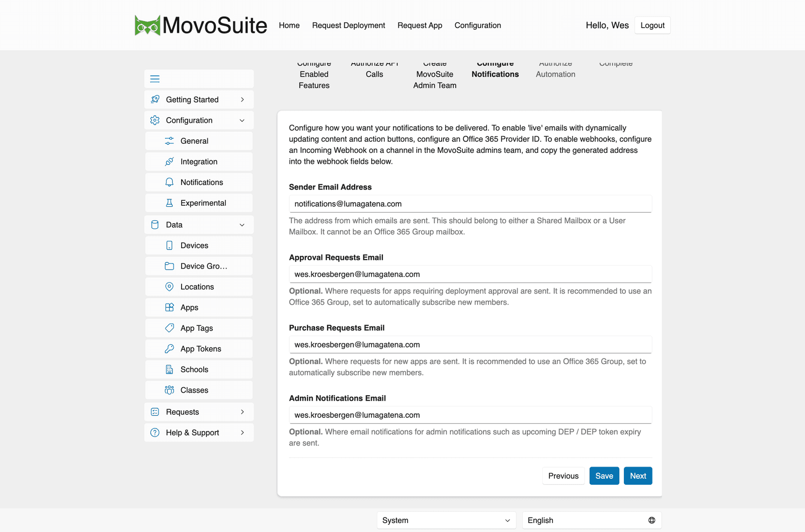Open General settings in sidebar
This screenshot has width=805, height=532.
point(199,141)
